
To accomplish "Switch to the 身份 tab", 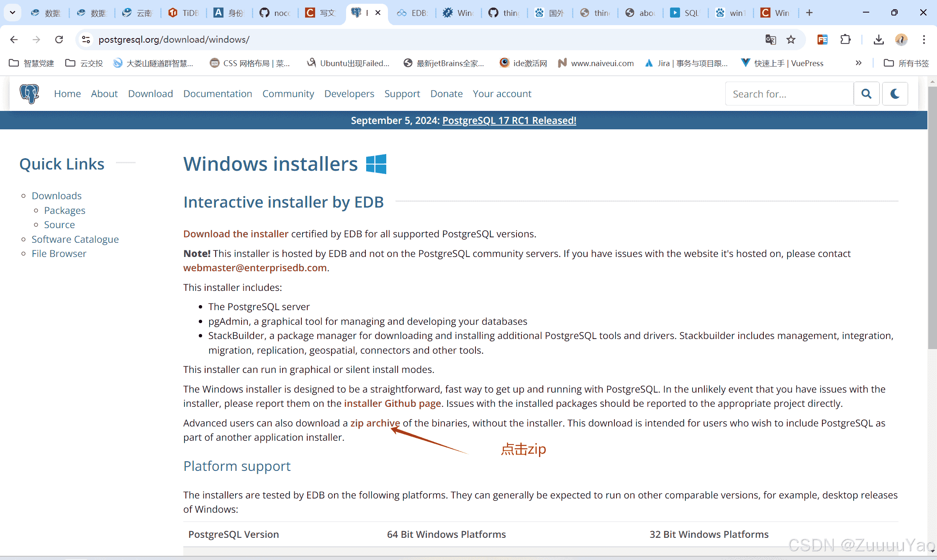I will click(229, 13).
